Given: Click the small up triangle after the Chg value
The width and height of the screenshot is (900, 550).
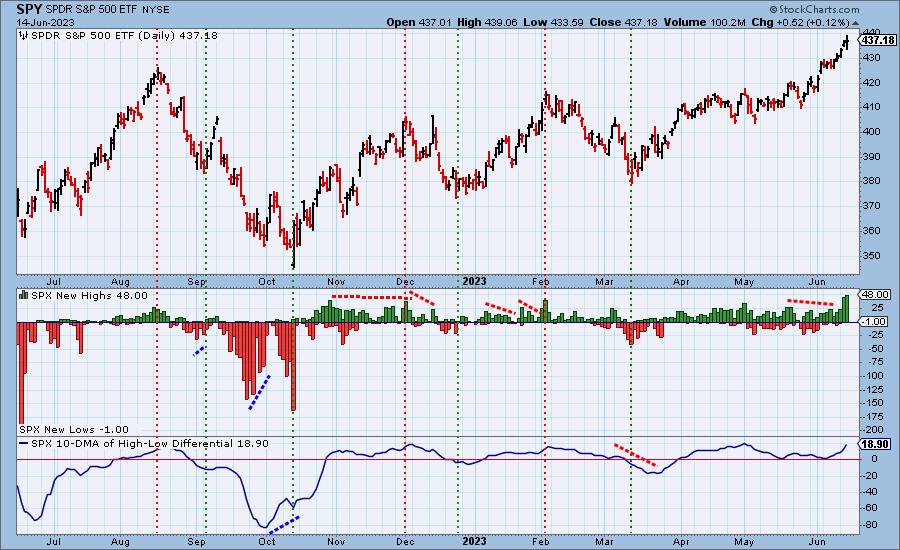Looking at the screenshot, I should click(855, 23).
